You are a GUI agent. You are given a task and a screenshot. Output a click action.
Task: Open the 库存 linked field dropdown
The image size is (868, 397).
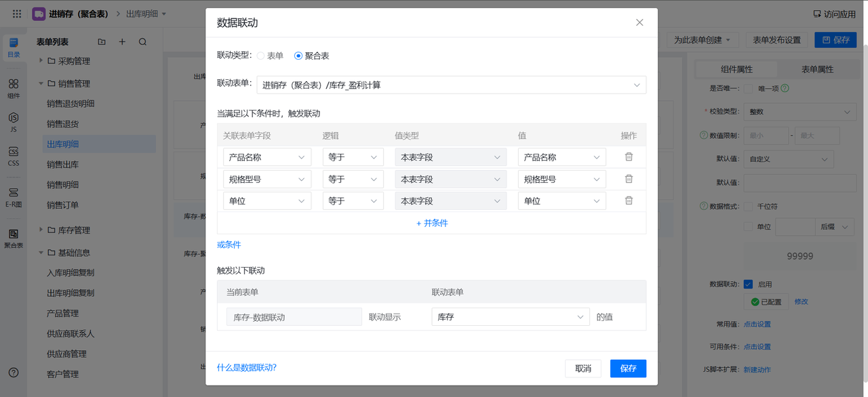coord(510,317)
